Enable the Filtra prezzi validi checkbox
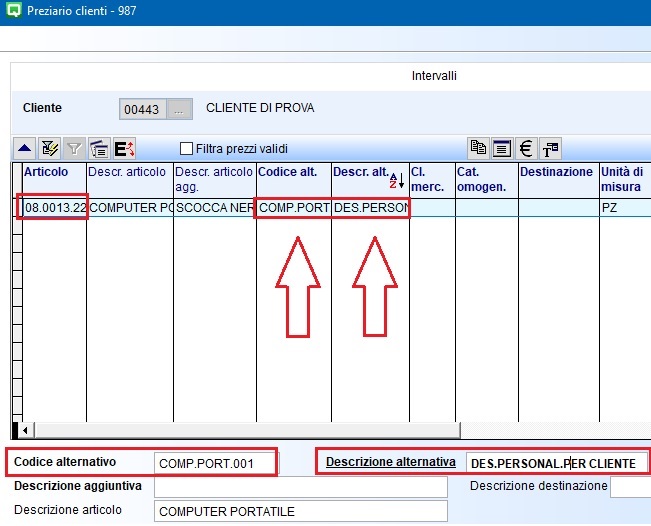The image size is (651, 526). [x=186, y=149]
